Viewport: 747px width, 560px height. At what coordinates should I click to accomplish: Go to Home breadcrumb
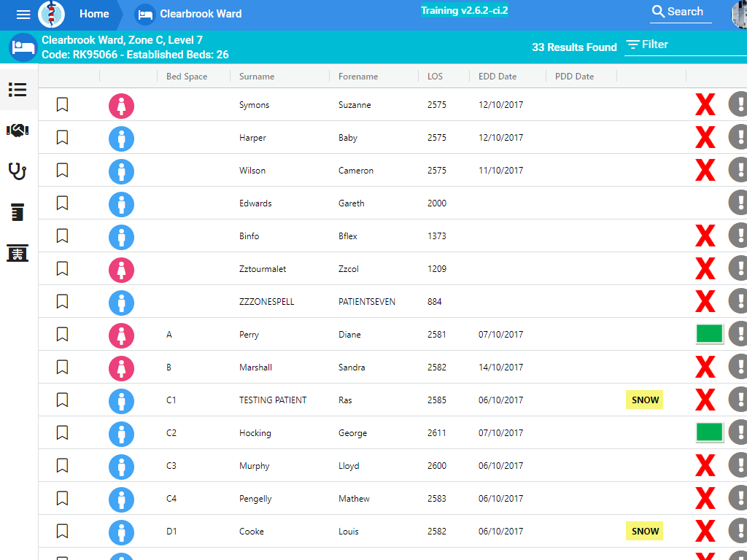click(x=94, y=15)
